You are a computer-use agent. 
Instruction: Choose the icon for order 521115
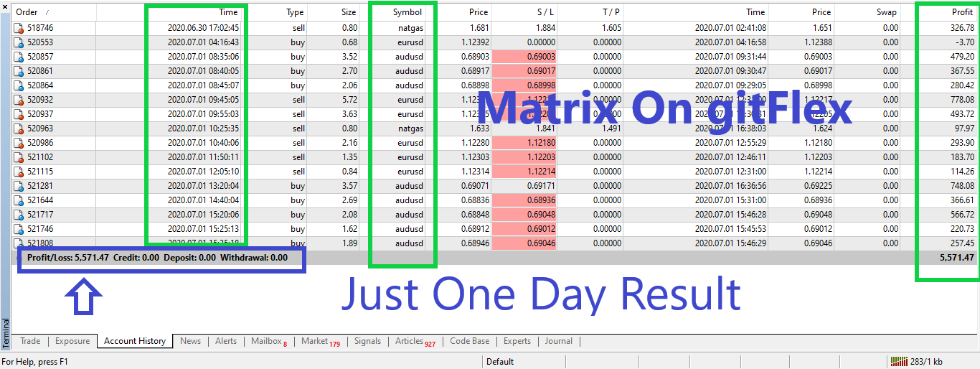tap(19, 172)
